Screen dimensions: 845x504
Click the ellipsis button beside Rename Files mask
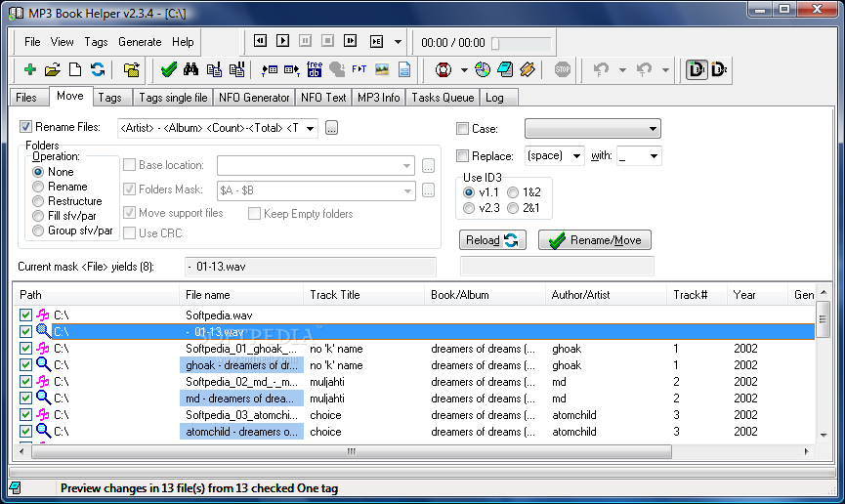click(331, 128)
